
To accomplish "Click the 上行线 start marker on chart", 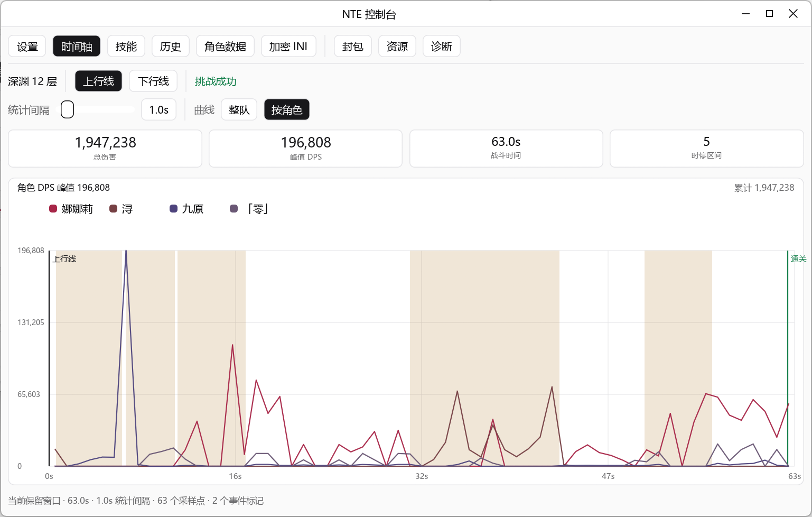I will tap(64, 258).
